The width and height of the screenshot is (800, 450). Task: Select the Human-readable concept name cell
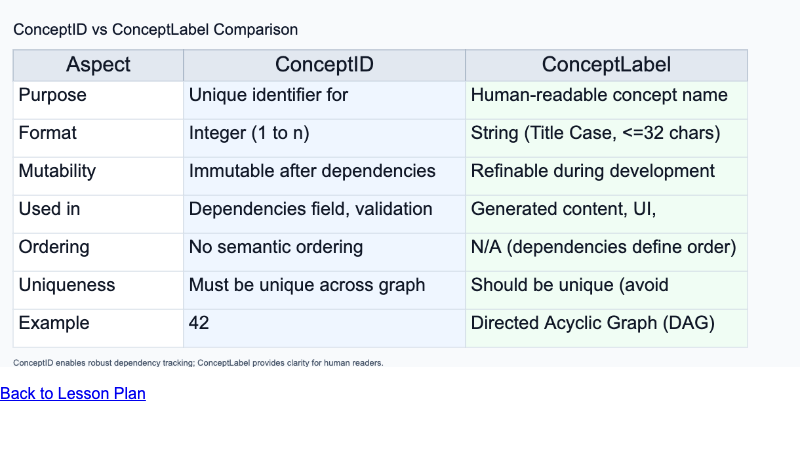tap(599, 95)
